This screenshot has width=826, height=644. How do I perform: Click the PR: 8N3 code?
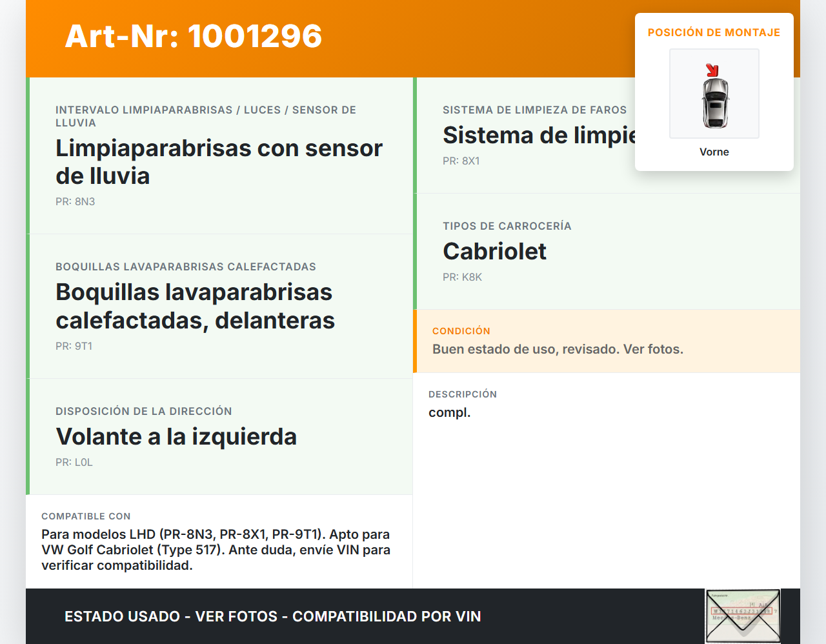75,201
